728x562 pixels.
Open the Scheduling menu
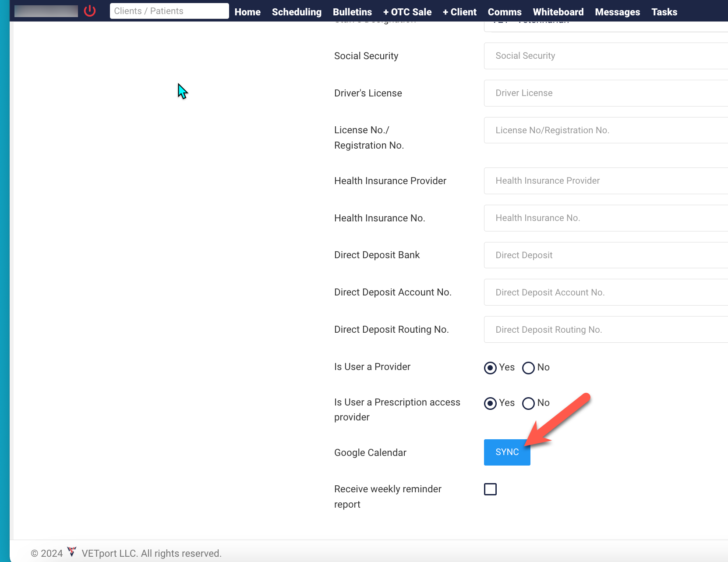tap(297, 12)
